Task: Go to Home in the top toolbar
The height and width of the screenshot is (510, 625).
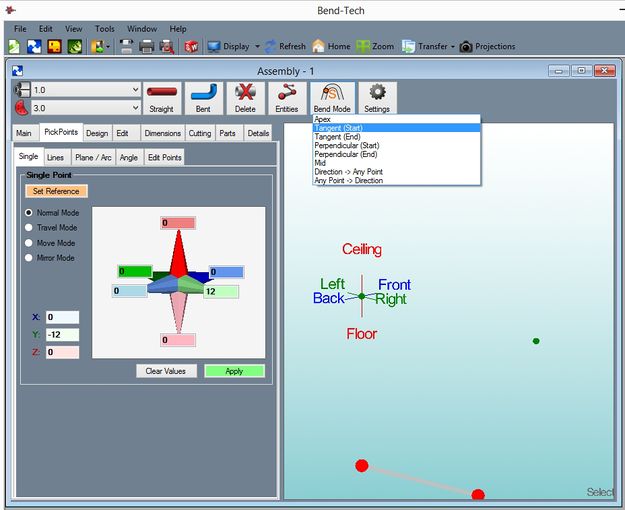Action: click(331, 46)
